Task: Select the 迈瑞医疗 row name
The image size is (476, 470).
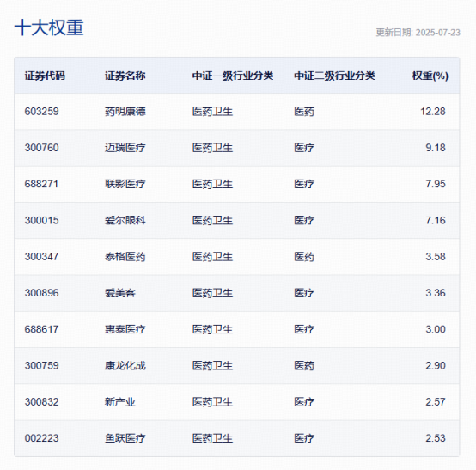Action: point(125,148)
